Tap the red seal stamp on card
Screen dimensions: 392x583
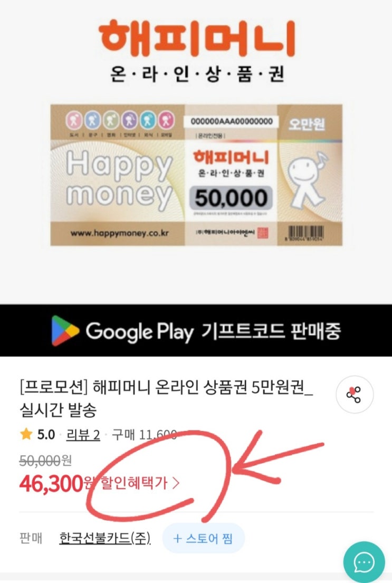(x=263, y=233)
